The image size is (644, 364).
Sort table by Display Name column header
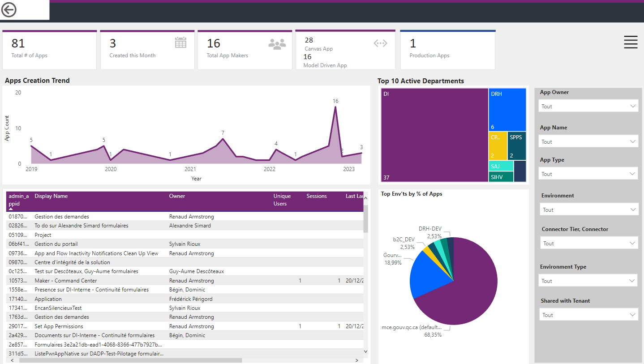tap(51, 196)
